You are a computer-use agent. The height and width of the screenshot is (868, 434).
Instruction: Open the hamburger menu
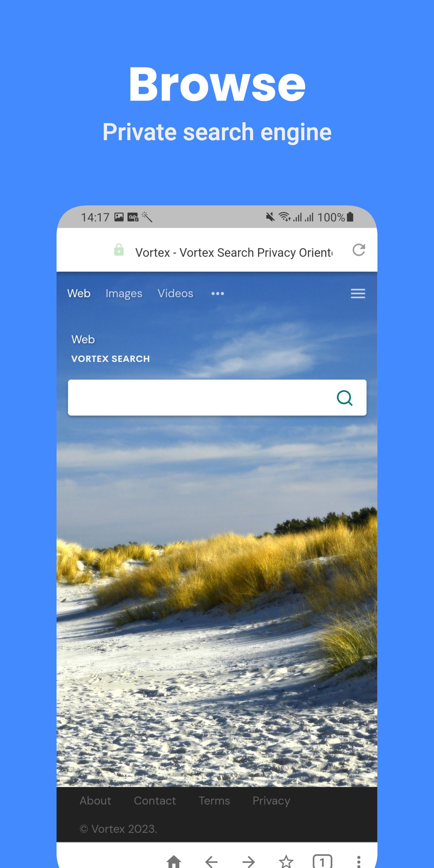pos(358,294)
